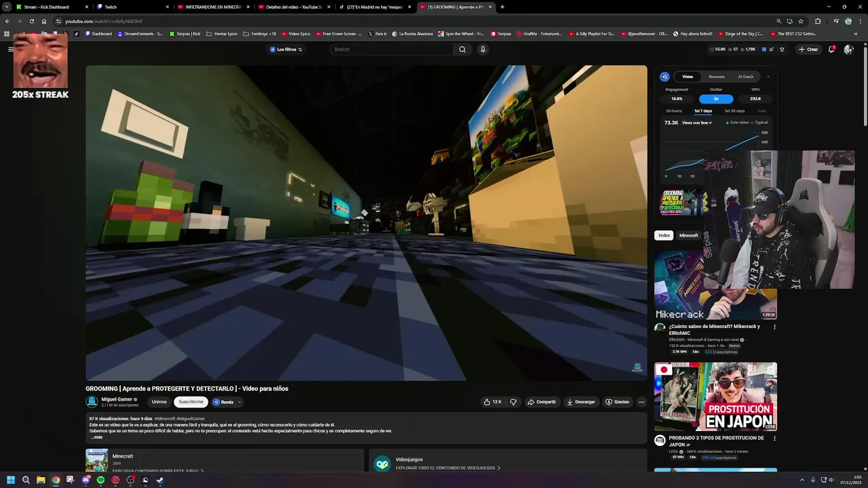Open YouTube notifications bell
868x488 pixels.
pos(831,49)
